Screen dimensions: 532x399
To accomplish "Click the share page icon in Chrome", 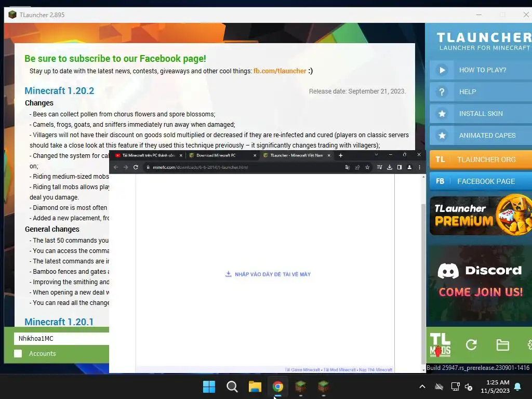I will point(357,167).
